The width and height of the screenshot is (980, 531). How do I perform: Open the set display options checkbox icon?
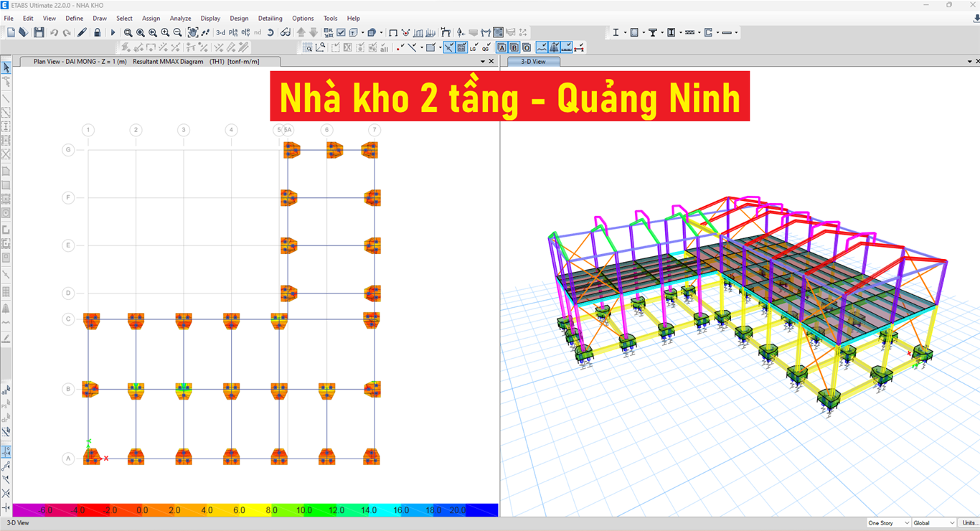coord(341,32)
